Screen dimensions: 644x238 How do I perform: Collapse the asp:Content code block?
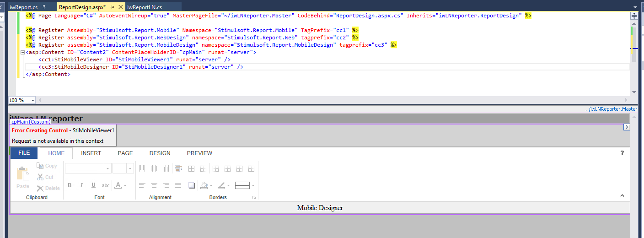[x=22, y=53]
